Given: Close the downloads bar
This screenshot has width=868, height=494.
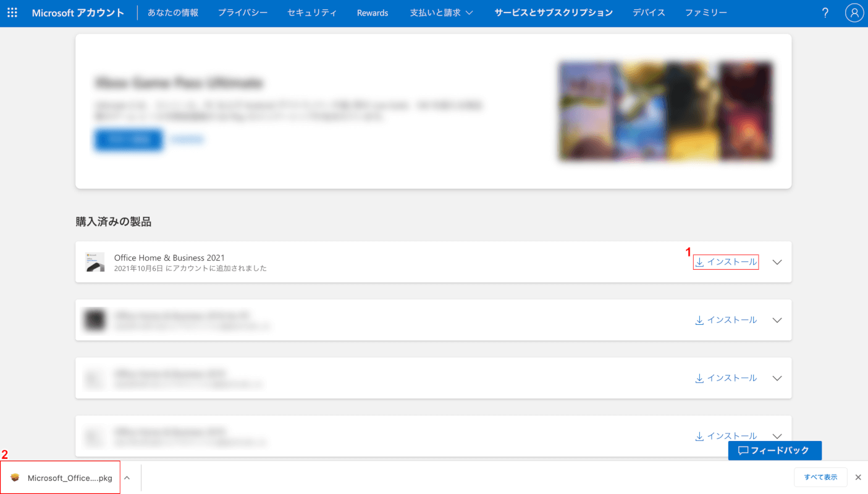Looking at the screenshot, I should [x=858, y=477].
